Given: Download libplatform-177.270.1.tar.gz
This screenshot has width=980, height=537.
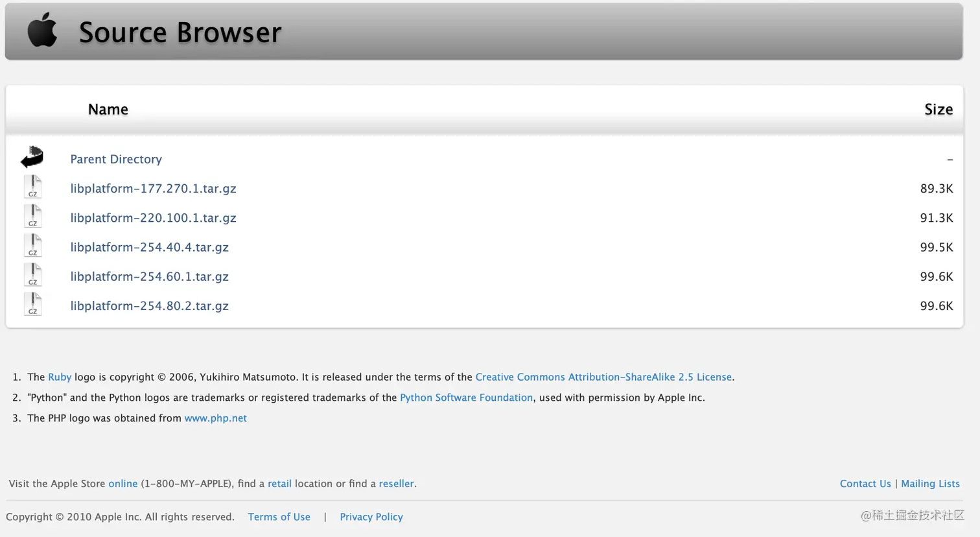Looking at the screenshot, I should click(x=153, y=189).
